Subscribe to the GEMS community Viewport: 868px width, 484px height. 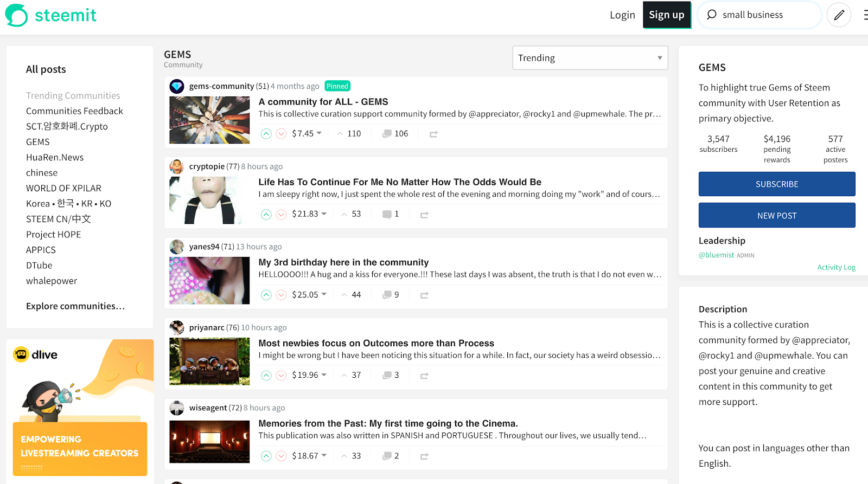[777, 184]
